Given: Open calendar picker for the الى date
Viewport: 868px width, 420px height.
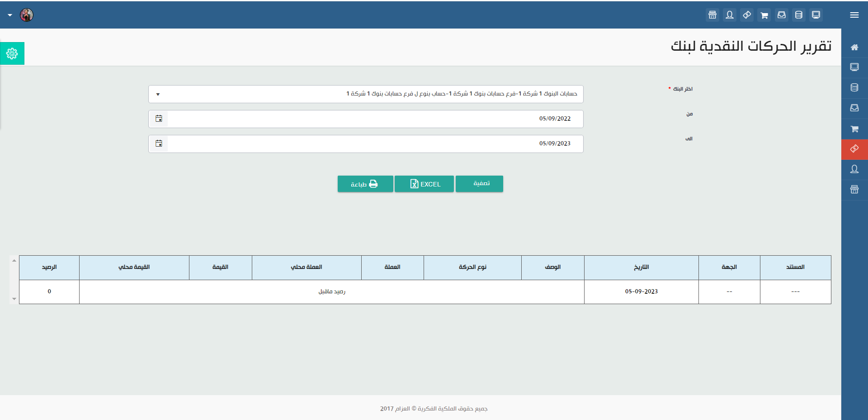Looking at the screenshot, I should click(159, 143).
